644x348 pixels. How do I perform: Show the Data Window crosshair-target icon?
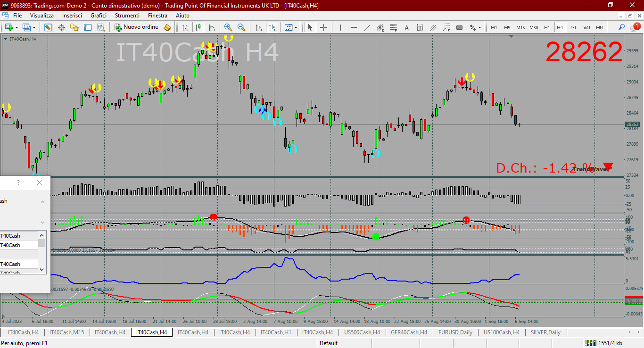(61, 27)
